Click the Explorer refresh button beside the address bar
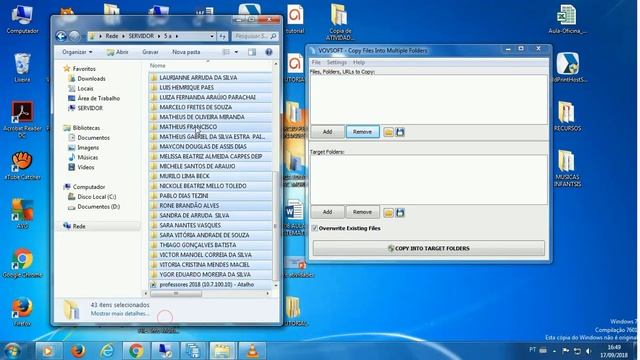Screen dimensions: 640x360 tap(222, 36)
